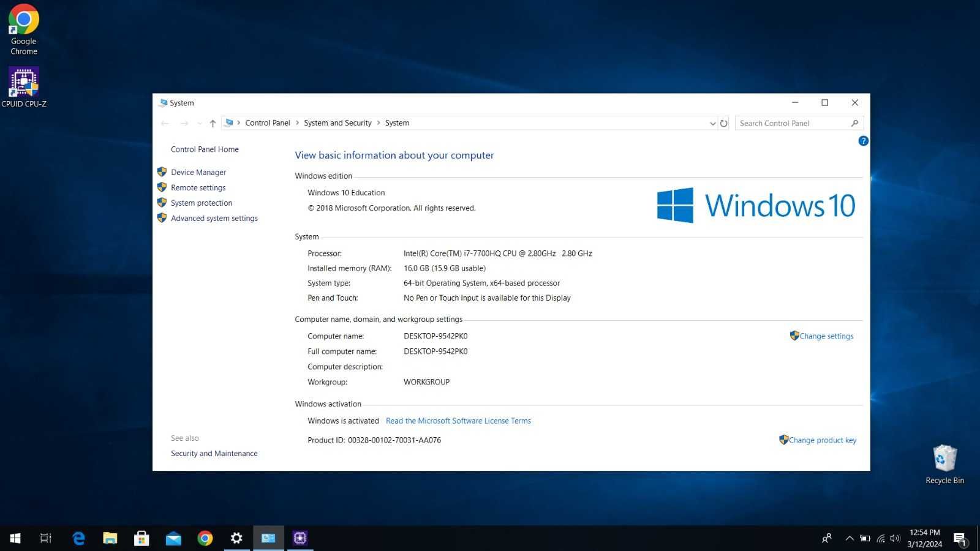Expand the address bar history dropdown
980x551 pixels.
point(712,123)
